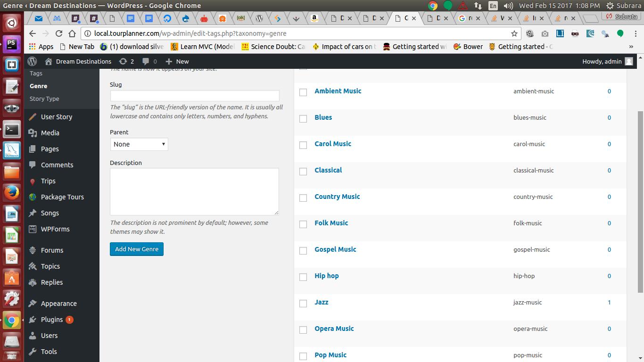
Task: Open Appearance via the paintbrush icon
Action: click(32, 303)
